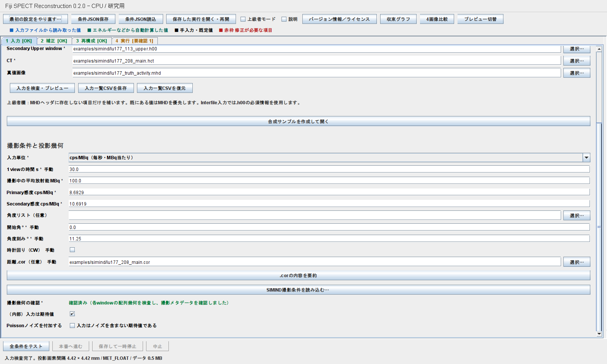Edit the 1 viewの時間 s field

pyautogui.click(x=329, y=169)
